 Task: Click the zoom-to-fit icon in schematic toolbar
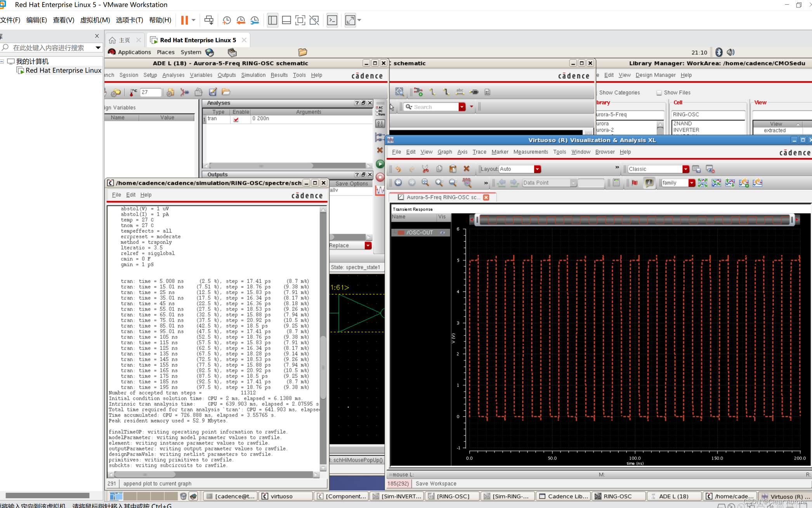(x=399, y=92)
